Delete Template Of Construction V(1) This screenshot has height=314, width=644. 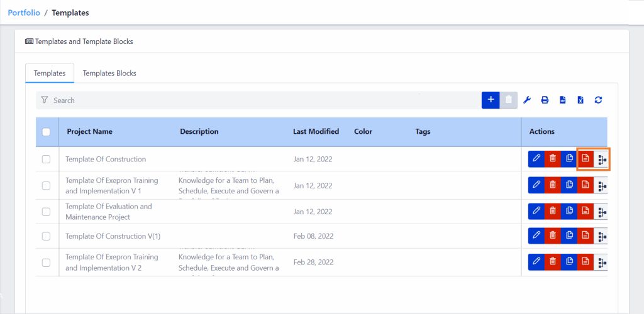[552, 235]
